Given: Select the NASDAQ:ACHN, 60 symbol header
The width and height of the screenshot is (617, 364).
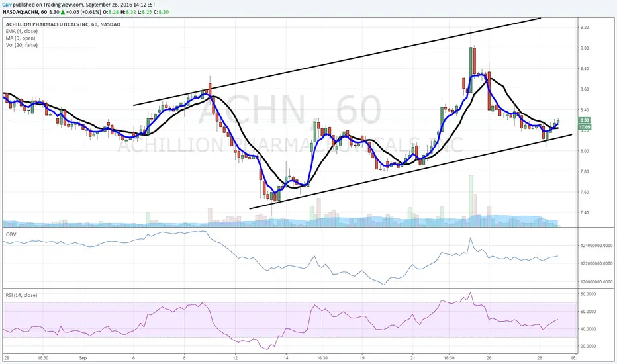Looking at the screenshot, I should point(24,12).
